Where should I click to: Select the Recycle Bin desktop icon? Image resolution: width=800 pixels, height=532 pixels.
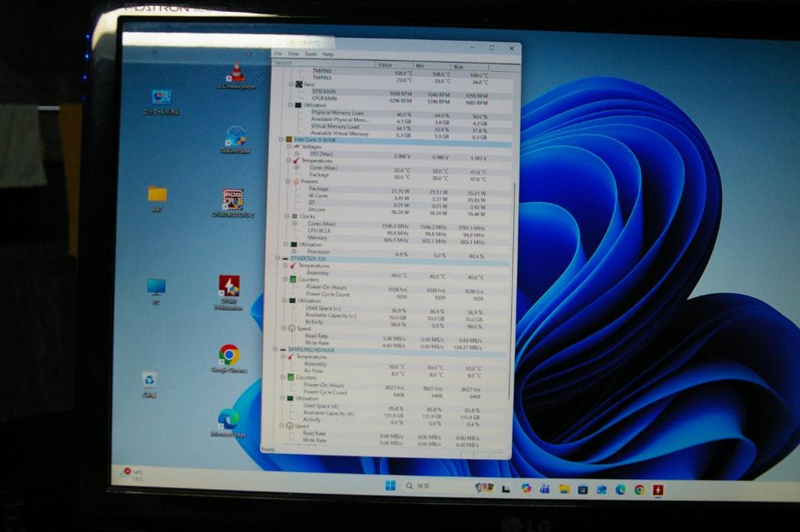pos(149,385)
